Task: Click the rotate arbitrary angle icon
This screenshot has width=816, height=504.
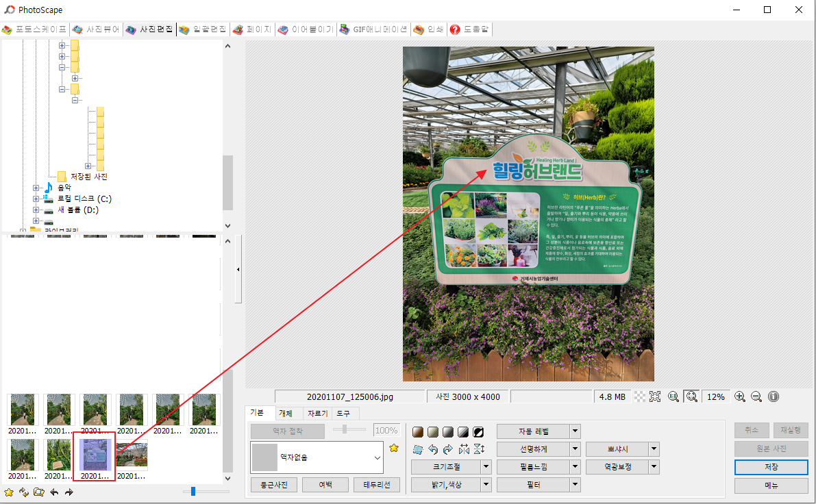Action: [418, 449]
